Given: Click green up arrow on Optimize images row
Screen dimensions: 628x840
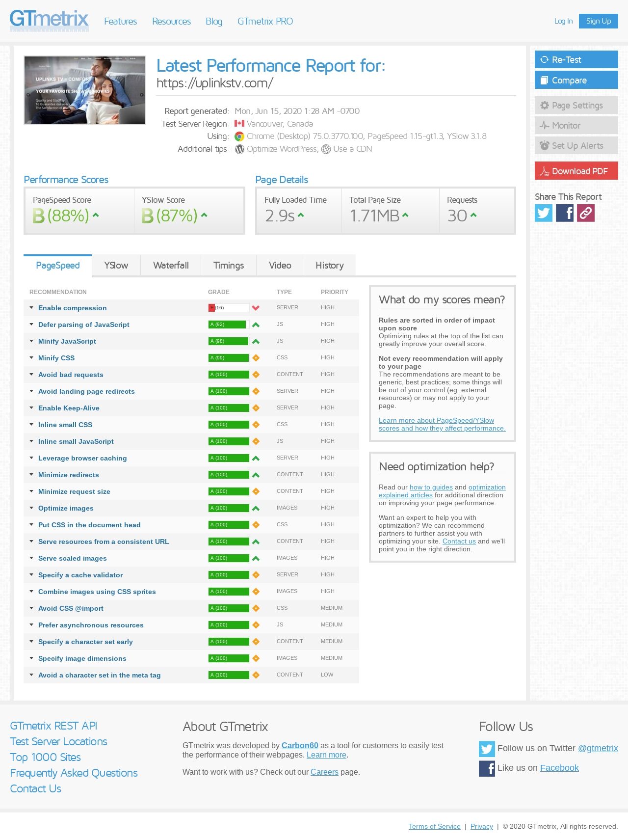Looking at the screenshot, I should (x=256, y=508).
